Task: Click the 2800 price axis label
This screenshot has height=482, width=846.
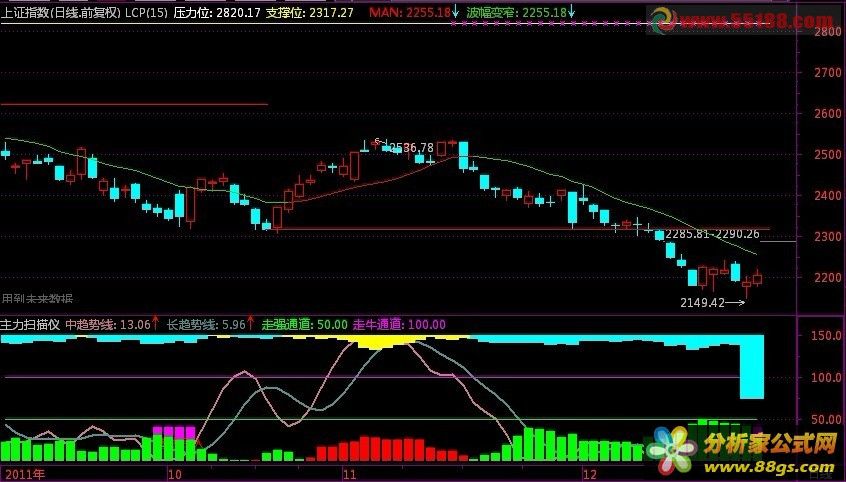Action: pyautogui.click(x=827, y=32)
